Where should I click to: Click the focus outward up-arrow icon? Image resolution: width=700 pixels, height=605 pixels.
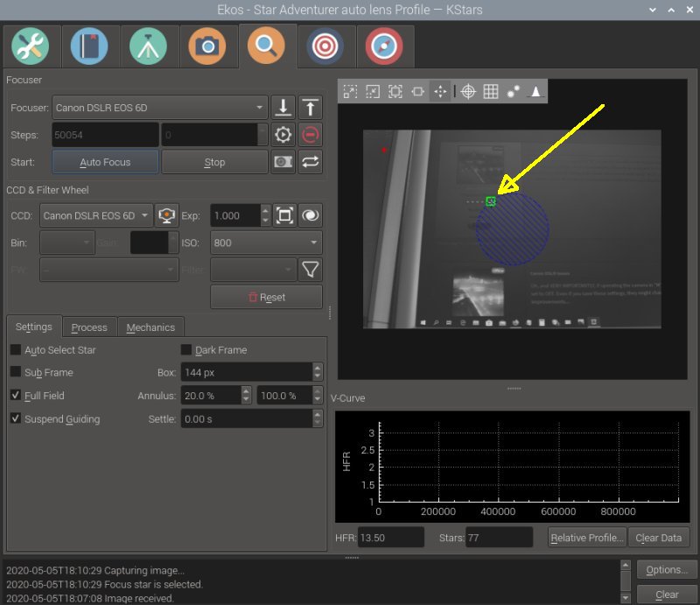click(311, 108)
